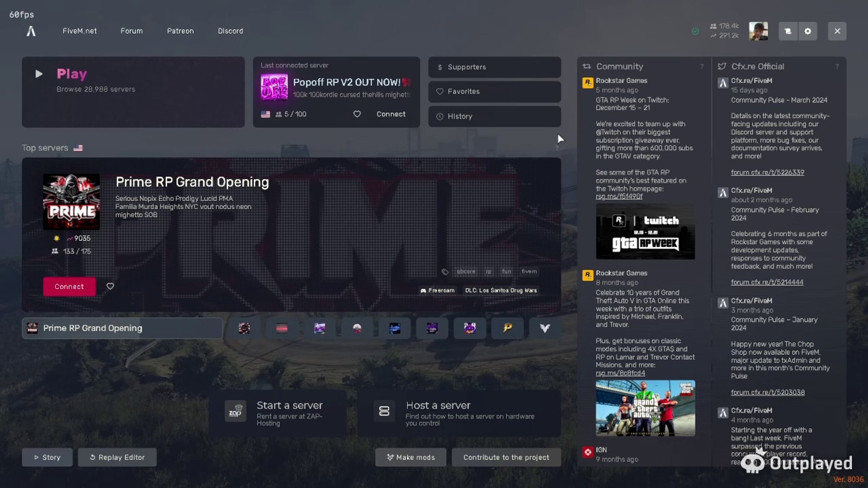Connect to Popoff RP V2 last server
This screenshot has height=488, width=868.
point(391,114)
